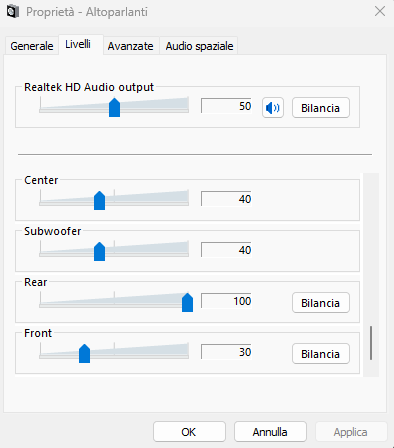Click the speaker properties icon in title bar
The height and width of the screenshot is (448, 394).
(13, 12)
